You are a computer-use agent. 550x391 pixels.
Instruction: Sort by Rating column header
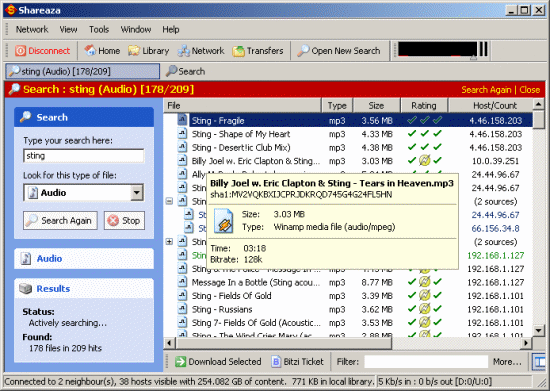click(x=424, y=106)
